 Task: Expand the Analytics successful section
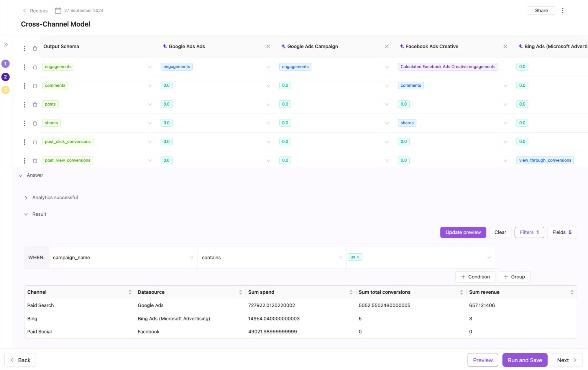click(26, 198)
